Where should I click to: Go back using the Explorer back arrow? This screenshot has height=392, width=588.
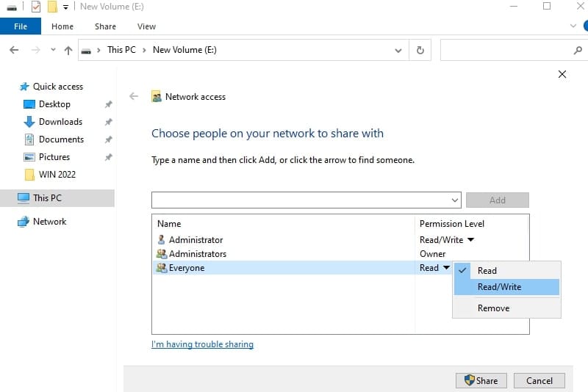pyautogui.click(x=14, y=50)
